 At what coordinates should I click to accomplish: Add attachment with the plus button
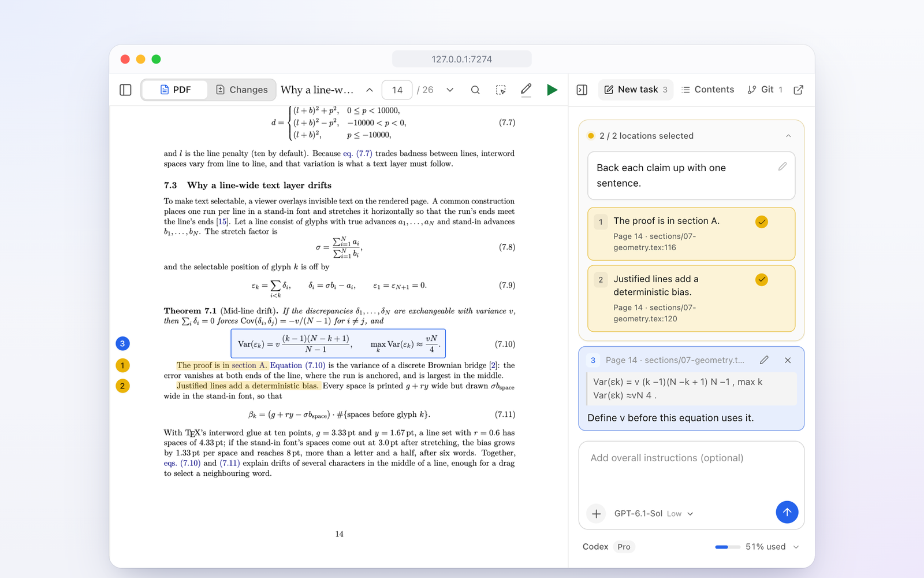click(597, 513)
